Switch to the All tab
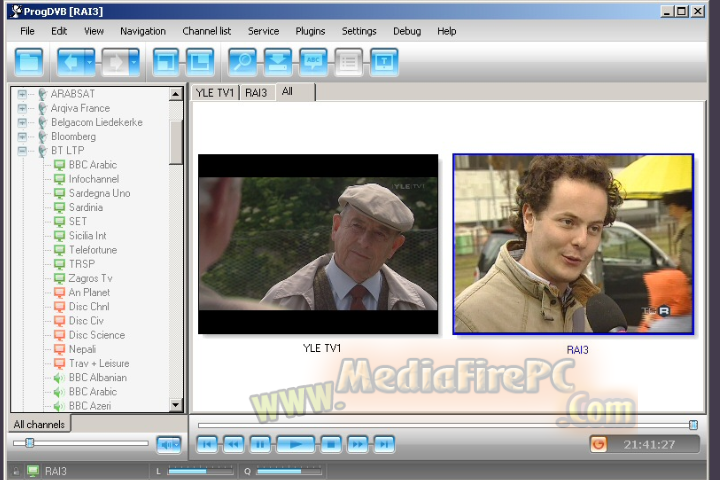This screenshot has width=720, height=480. 295,91
